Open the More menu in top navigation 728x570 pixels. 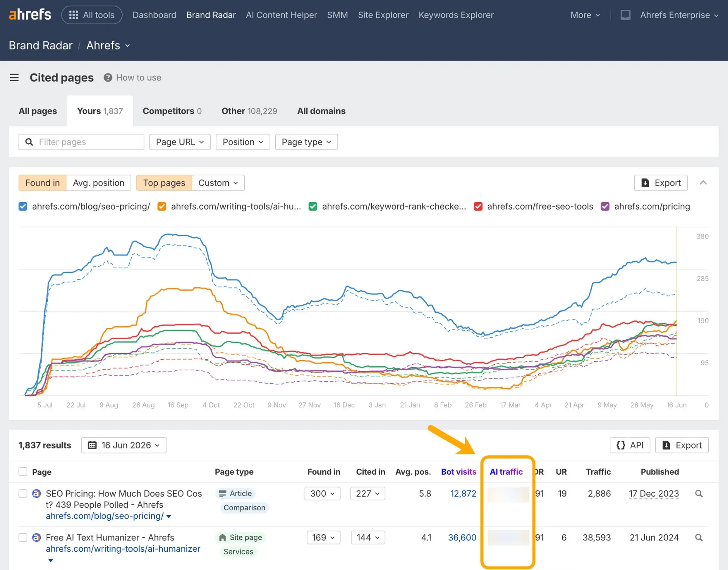(585, 15)
